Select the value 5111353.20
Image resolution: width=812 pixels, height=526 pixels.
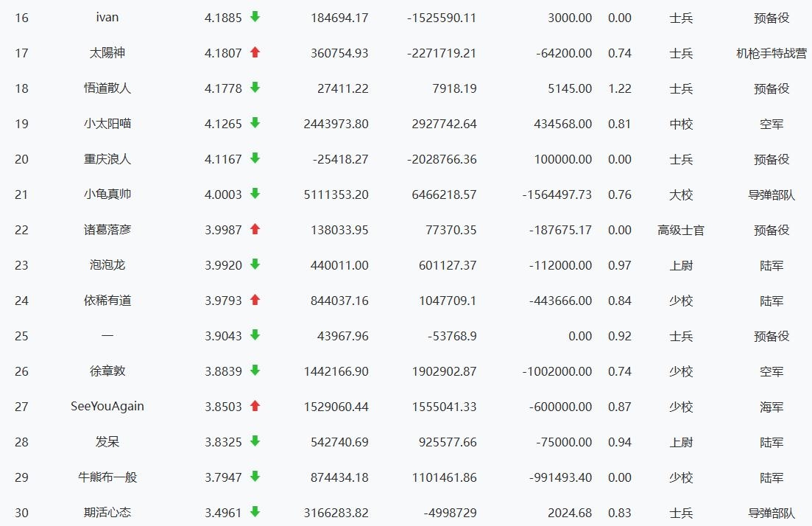coord(336,194)
